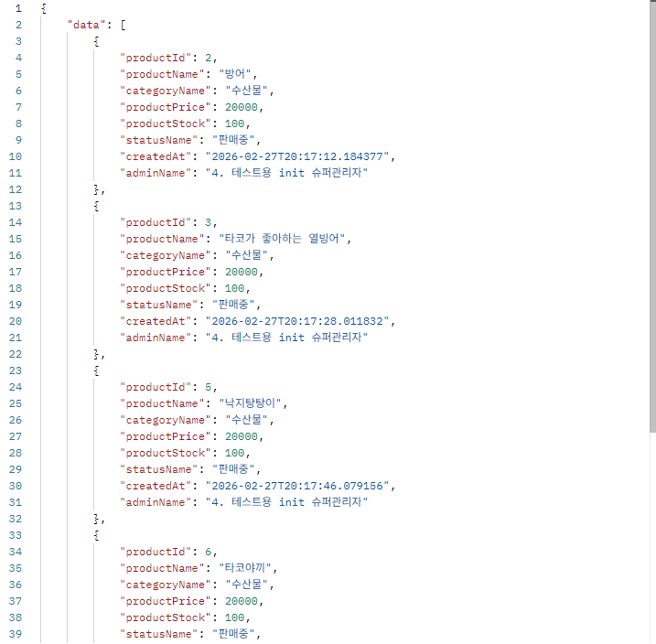Image resolution: width=656 pixels, height=644 pixels.
Task: Click the closing brace on line 22
Action: point(97,354)
